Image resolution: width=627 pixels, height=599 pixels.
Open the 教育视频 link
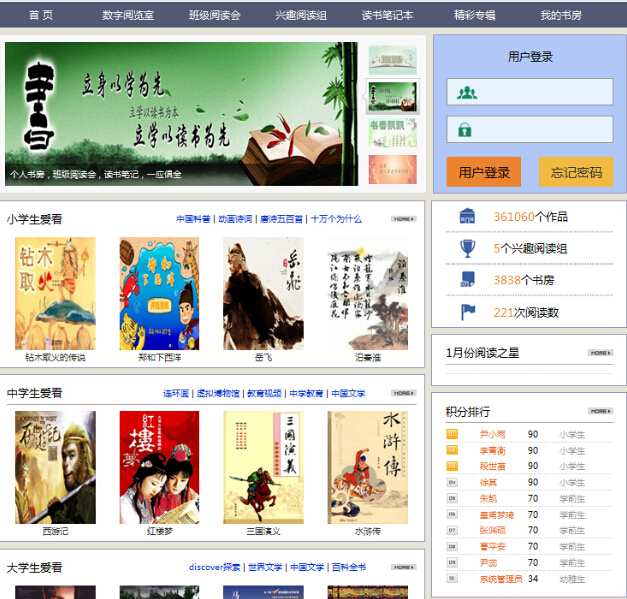click(x=264, y=393)
